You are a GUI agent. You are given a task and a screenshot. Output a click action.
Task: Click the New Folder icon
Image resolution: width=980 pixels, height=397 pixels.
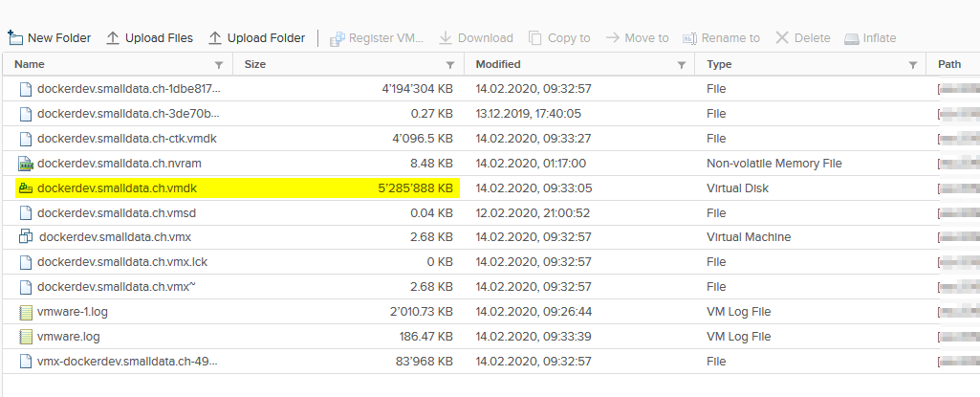[x=15, y=37]
